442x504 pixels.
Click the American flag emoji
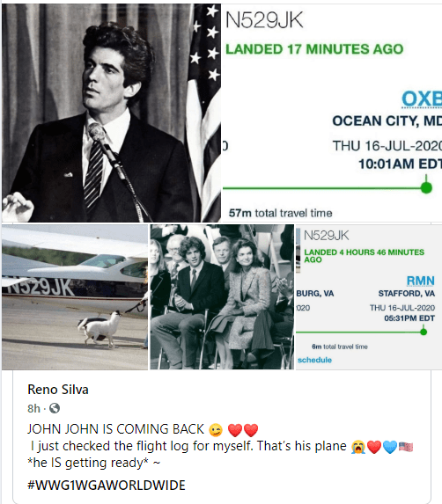tap(406, 447)
